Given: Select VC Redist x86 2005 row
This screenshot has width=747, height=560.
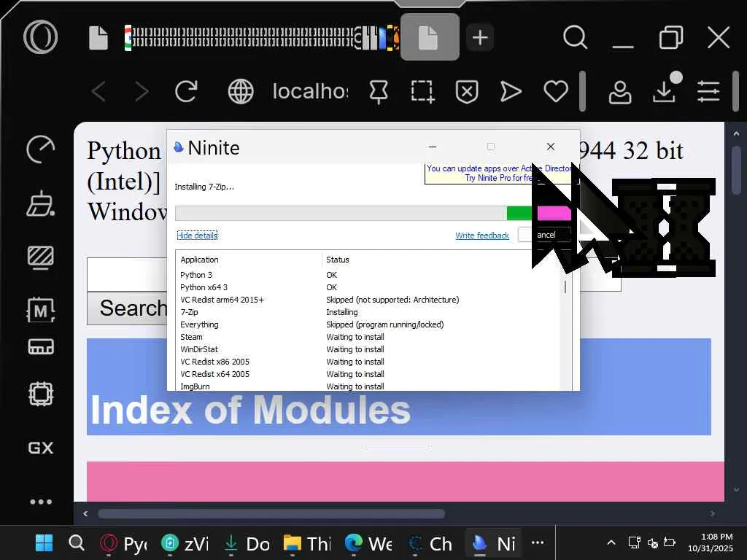Looking at the screenshot, I should (x=368, y=362).
